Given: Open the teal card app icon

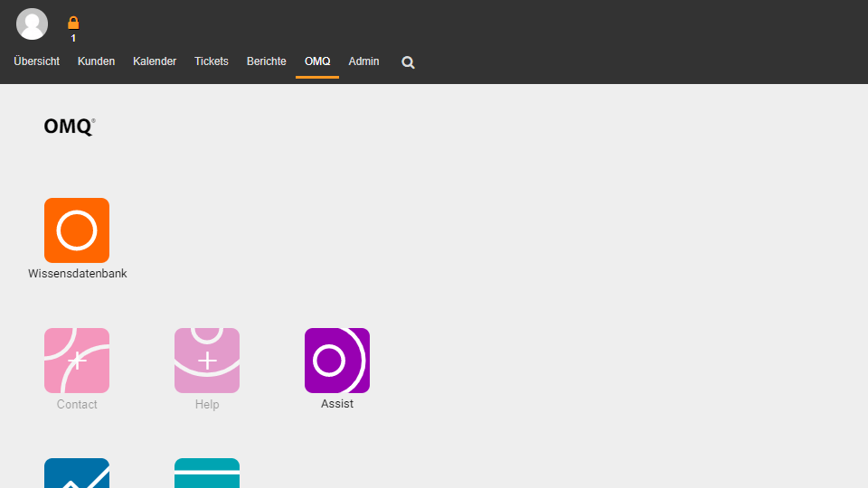Looking at the screenshot, I should click(x=207, y=473).
